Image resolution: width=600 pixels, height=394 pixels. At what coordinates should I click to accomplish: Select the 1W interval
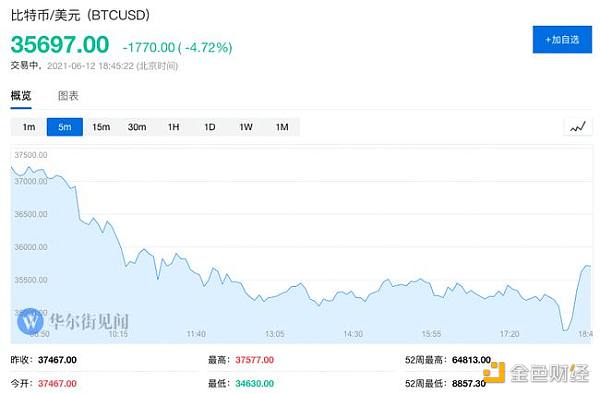point(246,127)
